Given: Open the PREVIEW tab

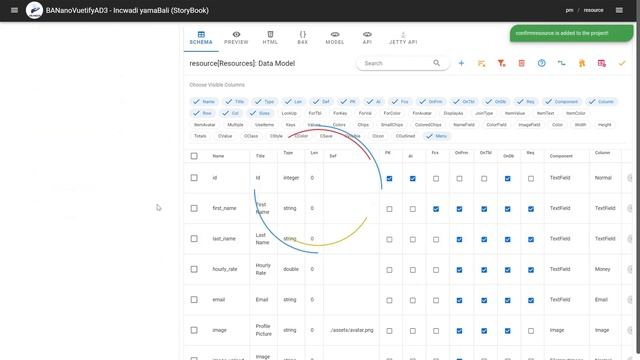Looking at the screenshot, I should point(236,38).
